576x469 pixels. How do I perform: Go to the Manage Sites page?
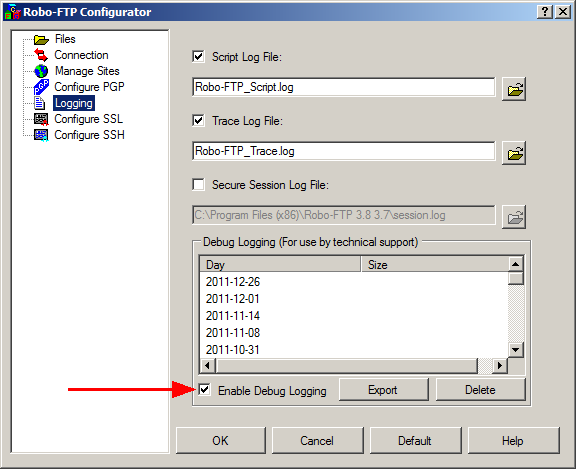pos(87,71)
